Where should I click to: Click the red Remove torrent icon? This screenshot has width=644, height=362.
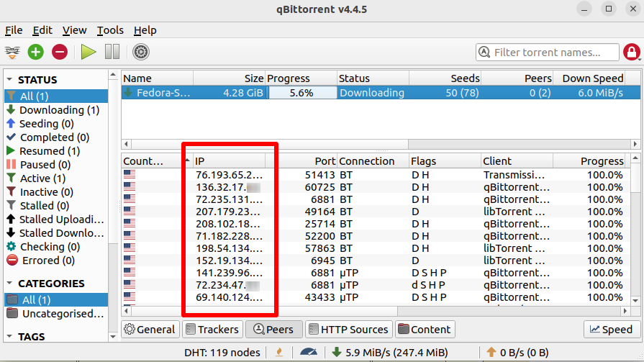point(60,53)
